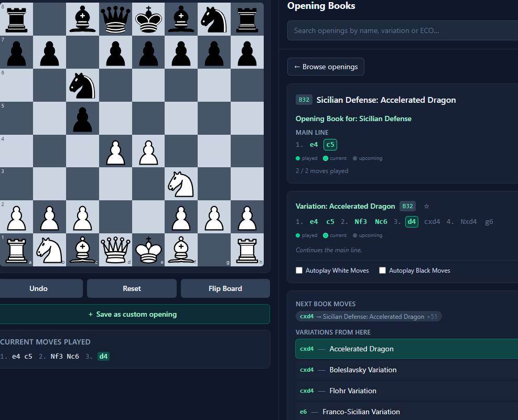
Task: Jump to g6 in variation line
Action: click(x=489, y=222)
